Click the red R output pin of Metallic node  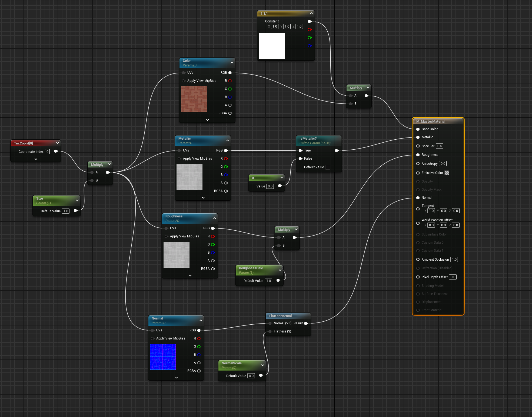click(x=226, y=159)
